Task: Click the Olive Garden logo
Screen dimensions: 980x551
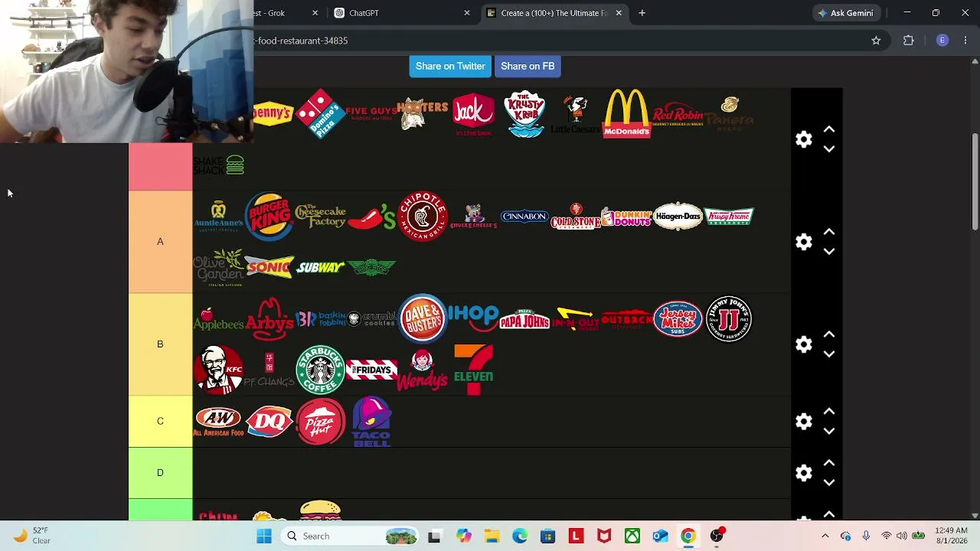Action: (x=218, y=267)
